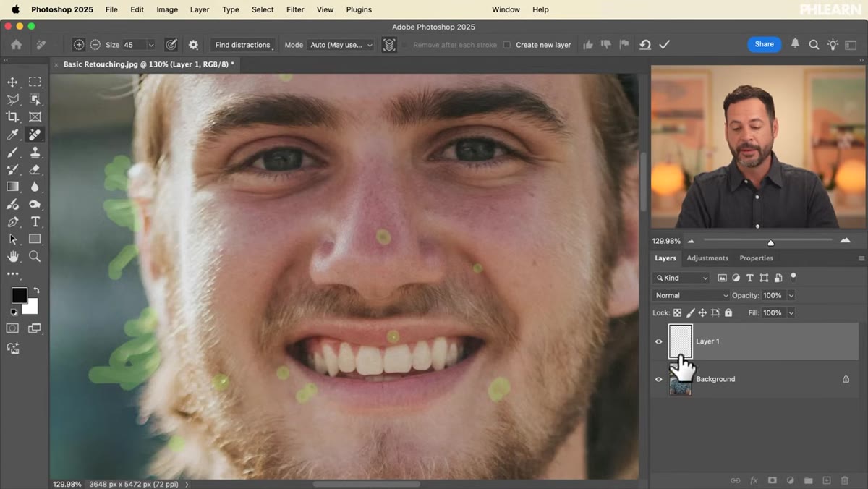
Task: Select the Brush tool
Action: (12, 152)
